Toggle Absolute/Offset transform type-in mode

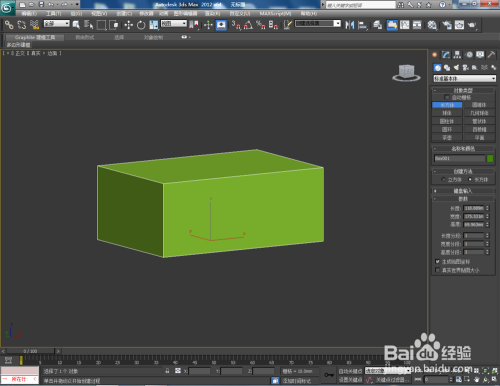[x=178, y=371]
